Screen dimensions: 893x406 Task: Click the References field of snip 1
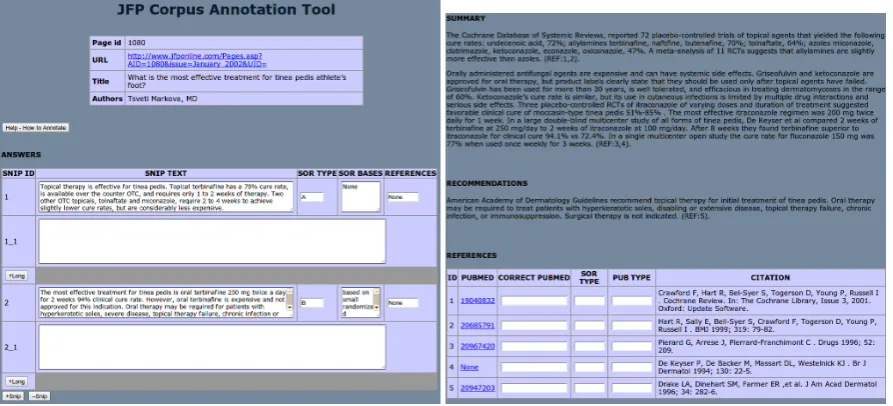coord(403,197)
